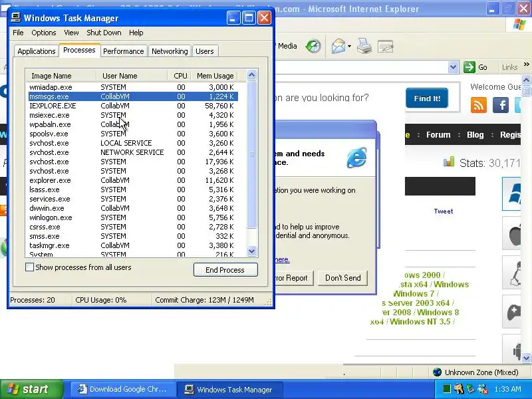Expand the Links toolbar chevron
532x399 pixels.
pos(526,65)
